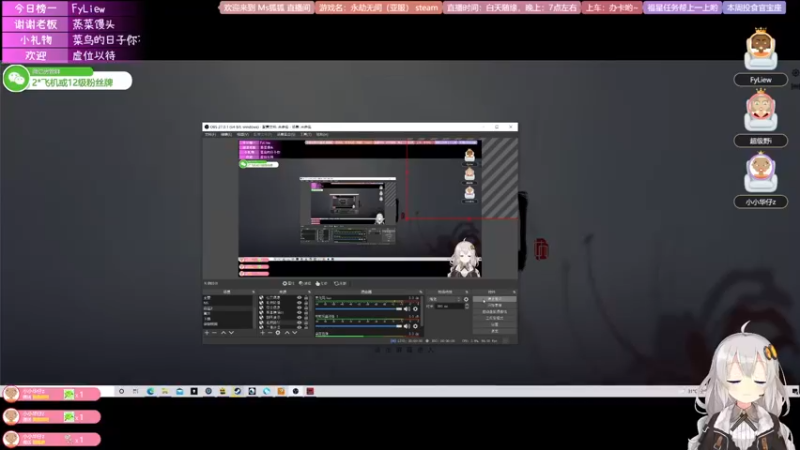Adjust the Mic/Aux volume slider
The height and width of the screenshot is (450, 800).
(359, 309)
